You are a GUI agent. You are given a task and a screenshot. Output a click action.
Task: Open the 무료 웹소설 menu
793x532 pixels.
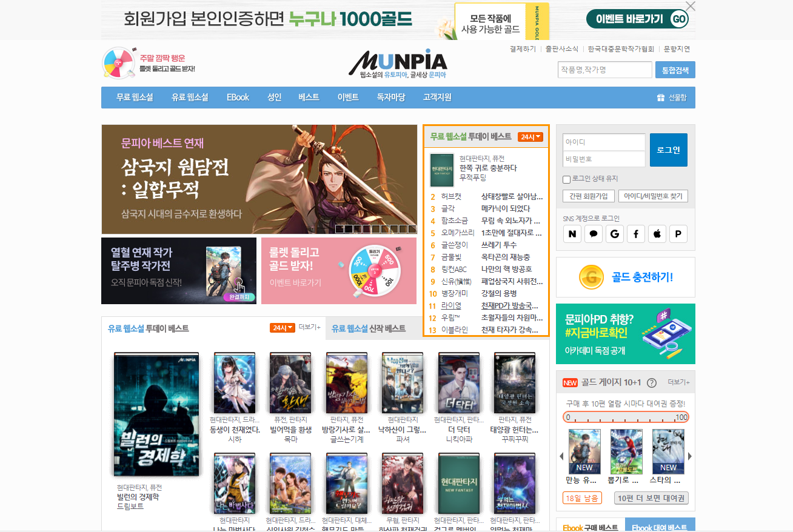[135, 98]
